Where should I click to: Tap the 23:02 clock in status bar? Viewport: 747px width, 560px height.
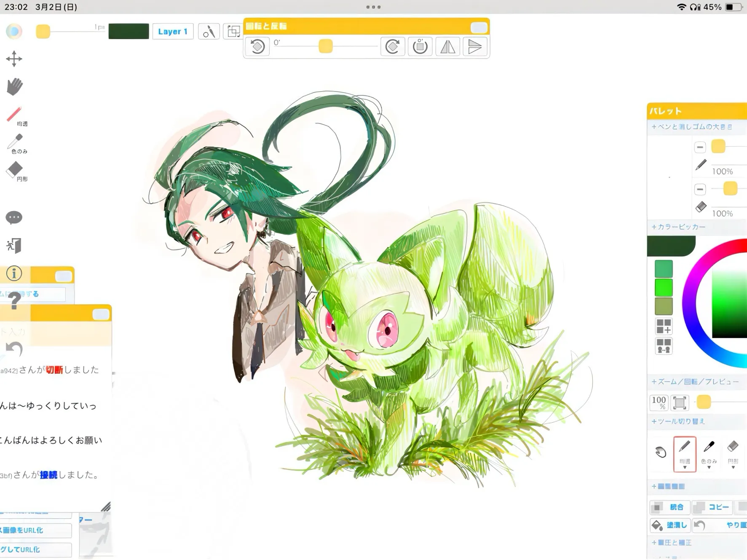[16, 7]
